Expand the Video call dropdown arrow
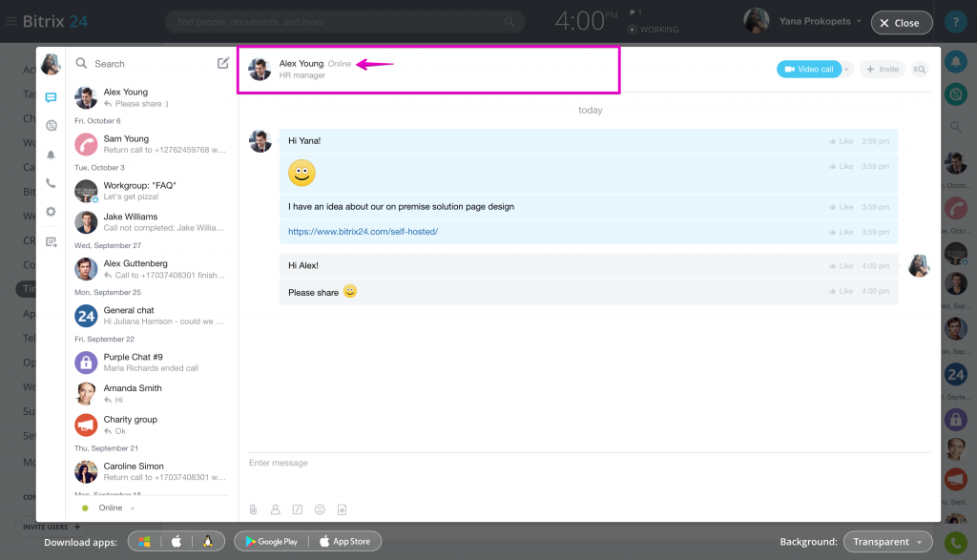Screen dimensions: 977x560 click(x=847, y=69)
